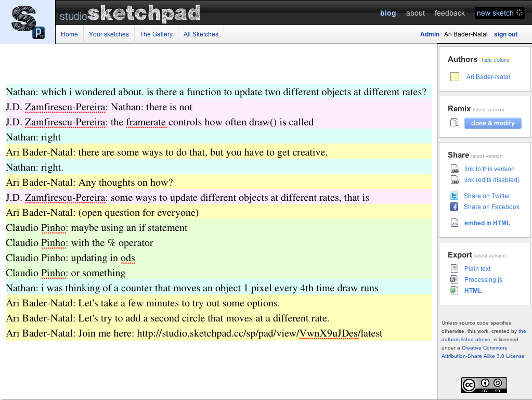Click the sparkle icon on new sketch
Viewport: 532px width, 400px height.
pyautogui.click(x=519, y=12)
